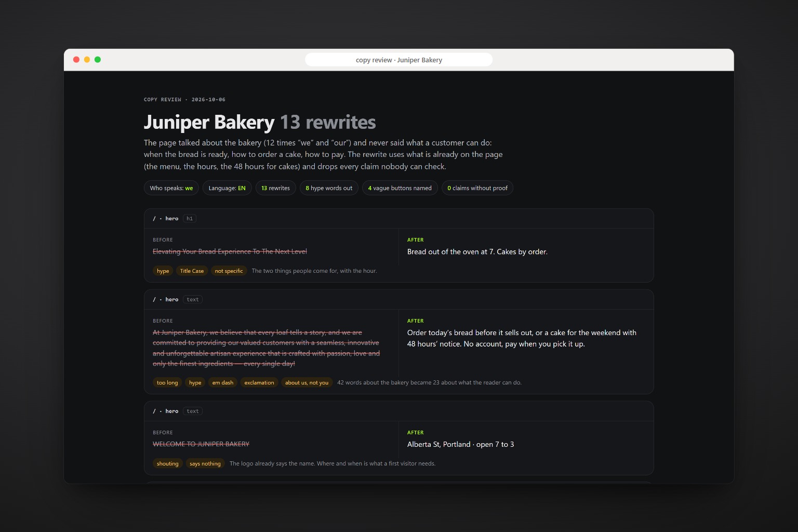Click the "13 rewrites" summary chip
798x532 pixels.
pyautogui.click(x=275, y=188)
